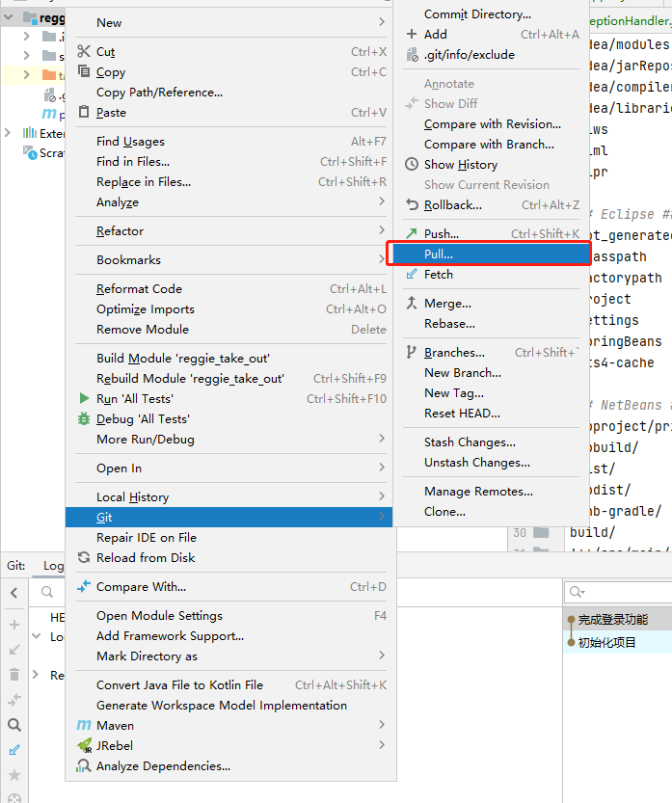Expand External Libraries tree node
Viewport: 672px width, 803px height.
pos(8,133)
